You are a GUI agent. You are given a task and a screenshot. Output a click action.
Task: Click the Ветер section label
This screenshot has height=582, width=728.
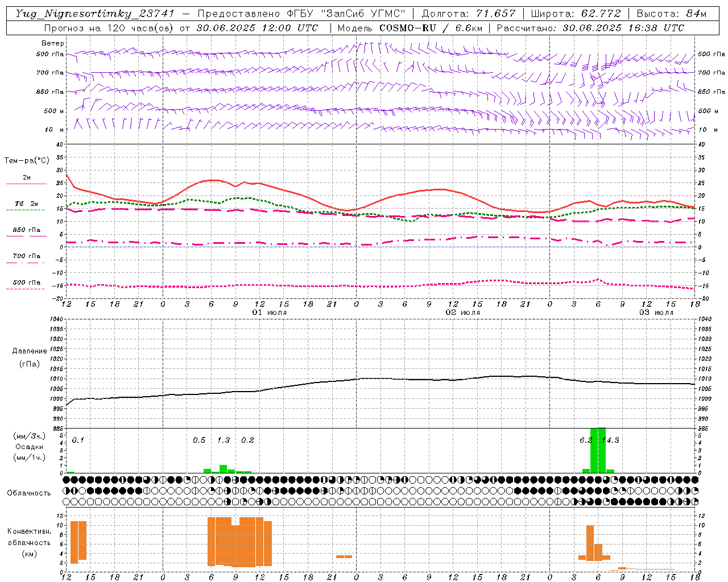[x=53, y=43]
